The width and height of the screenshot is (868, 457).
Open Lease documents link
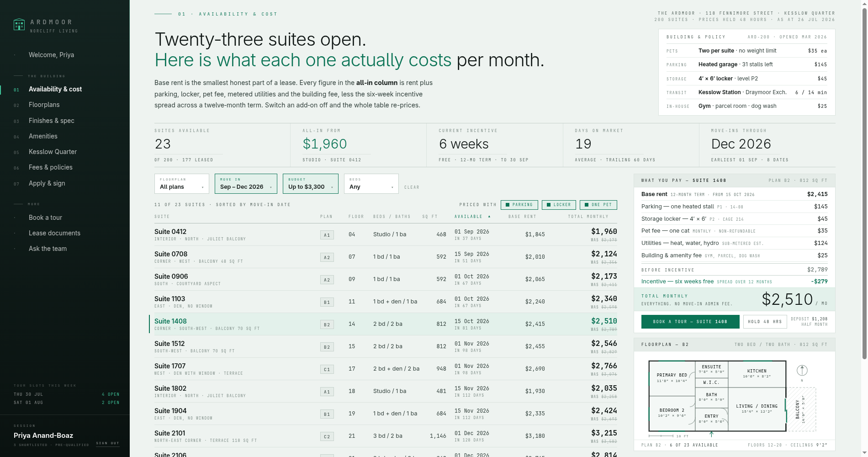[54, 233]
